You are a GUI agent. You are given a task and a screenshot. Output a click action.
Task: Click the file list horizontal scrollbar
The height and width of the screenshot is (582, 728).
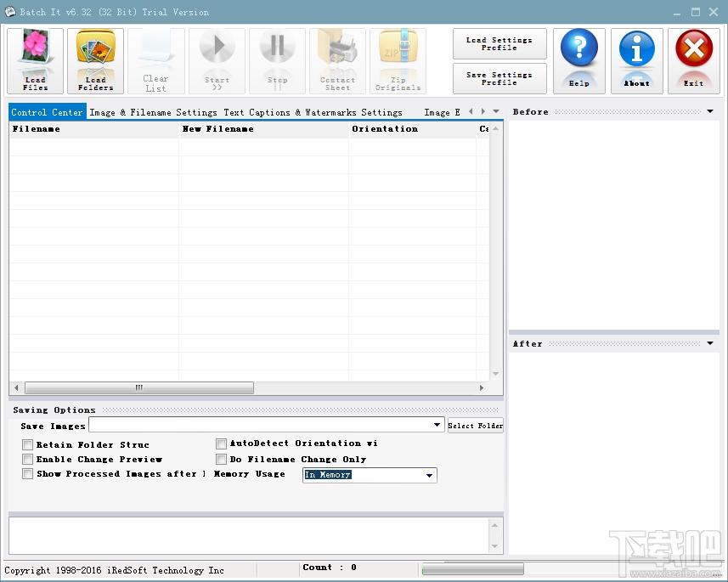[x=136, y=388]
